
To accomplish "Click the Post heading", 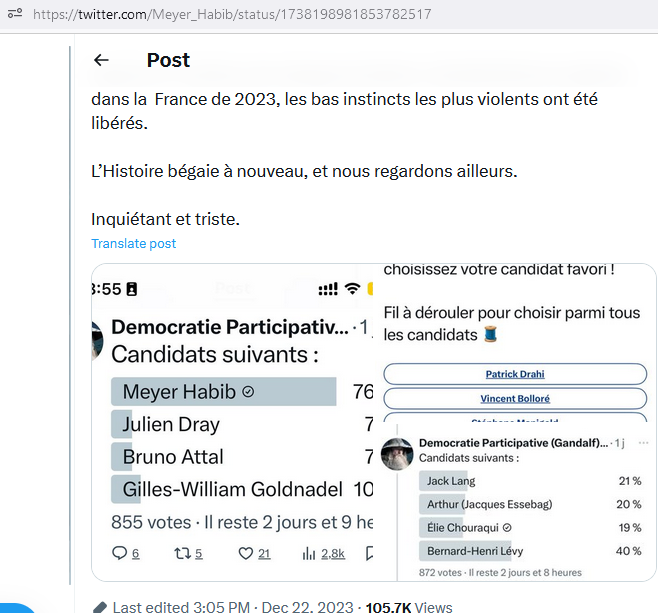I will point(168,60).
